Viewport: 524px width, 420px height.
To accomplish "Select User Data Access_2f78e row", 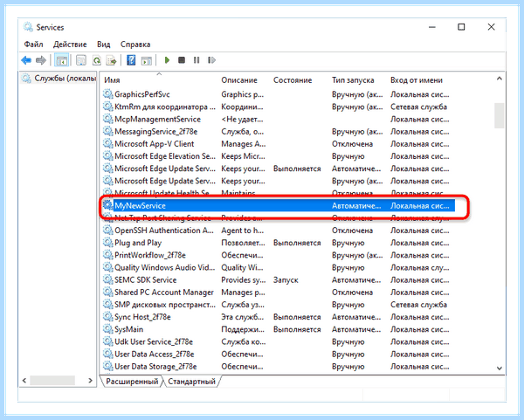I will point(278,355).
